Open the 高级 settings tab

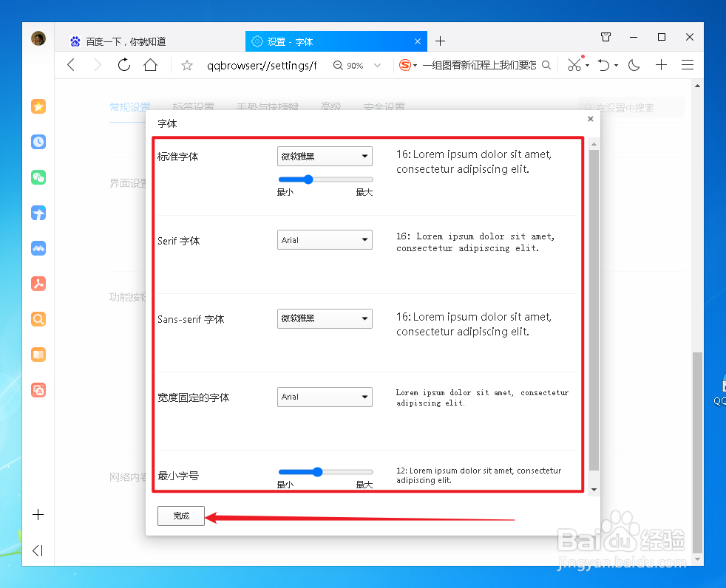[331, 107]
